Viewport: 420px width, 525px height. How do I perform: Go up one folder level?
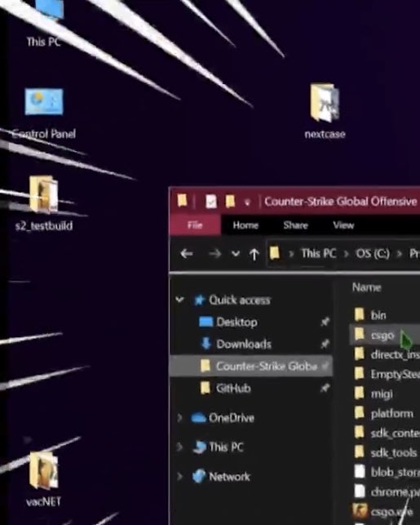(x=254, y=254)
